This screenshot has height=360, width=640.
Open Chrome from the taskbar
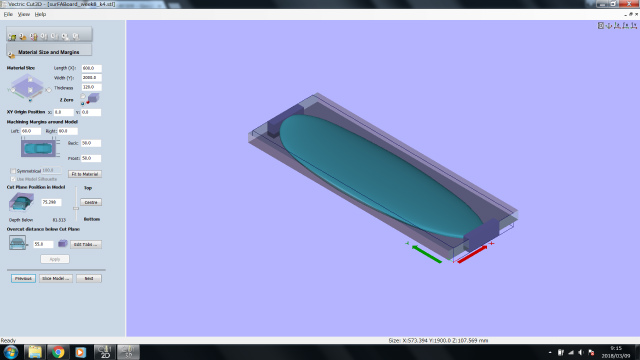58,352
